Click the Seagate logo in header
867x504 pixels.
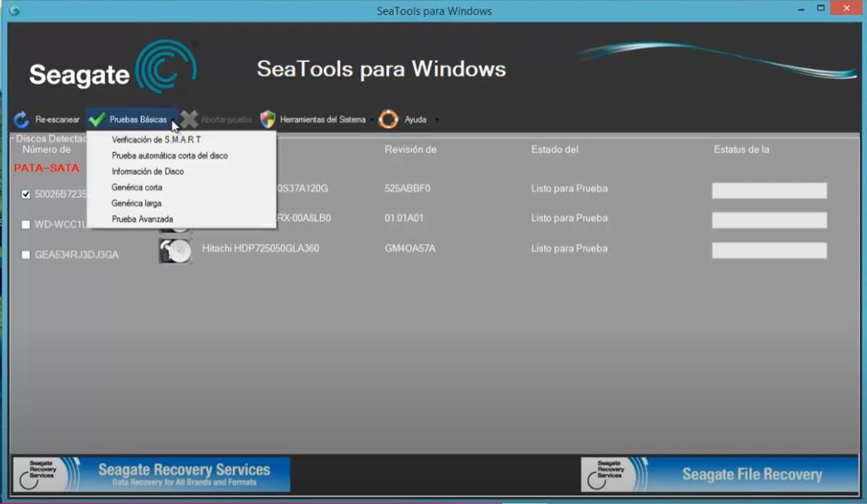click(112, 69)
